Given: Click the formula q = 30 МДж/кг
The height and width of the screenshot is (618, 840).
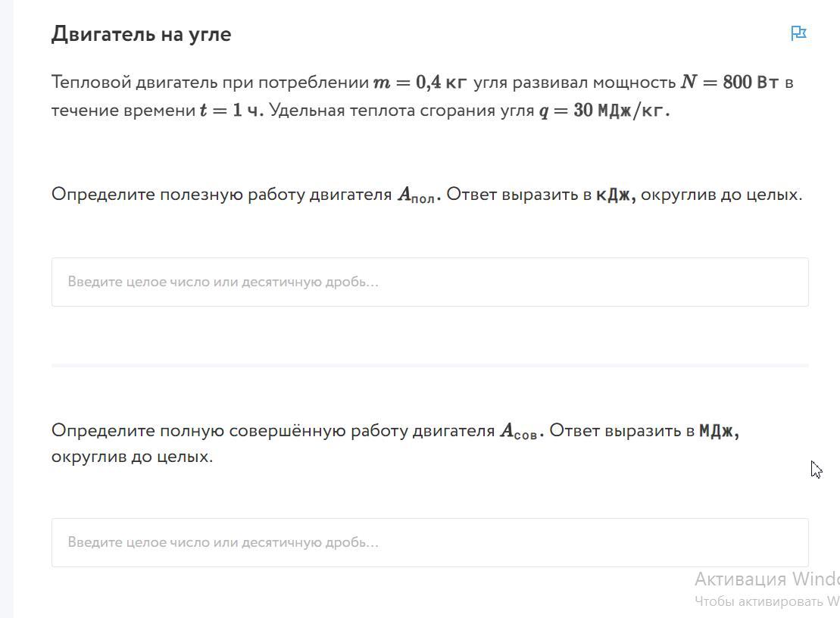Looking at the screenshot, I should (x=604, y=111).
